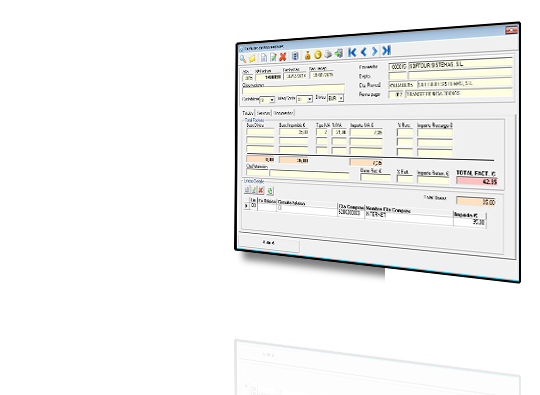Image resolution: width=540 pixels, height=395 pixels.
Task: Expand the middle dropdown left of currency
Action: pos(309,99)
